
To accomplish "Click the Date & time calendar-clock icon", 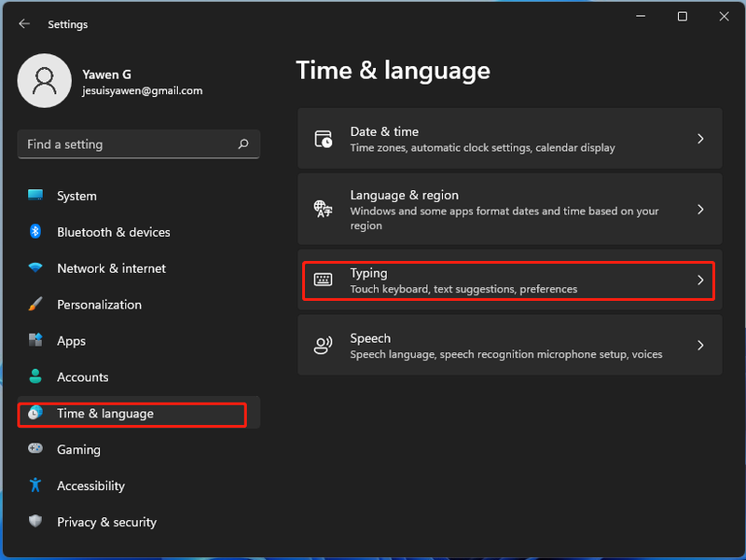I will click(324, 139).
